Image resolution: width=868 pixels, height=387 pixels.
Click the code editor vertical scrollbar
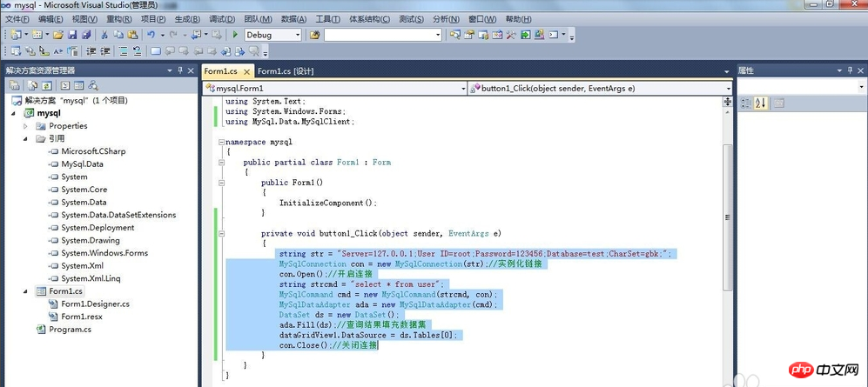pos(728,216)
